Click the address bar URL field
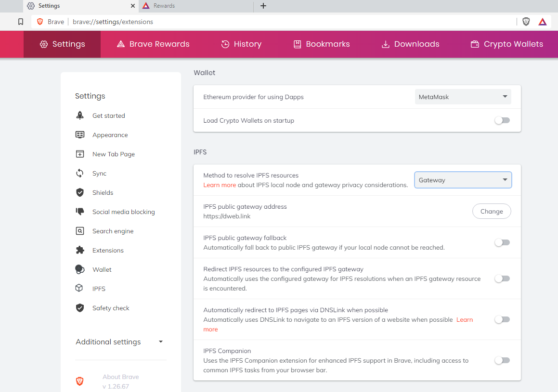 coord(289,22)
